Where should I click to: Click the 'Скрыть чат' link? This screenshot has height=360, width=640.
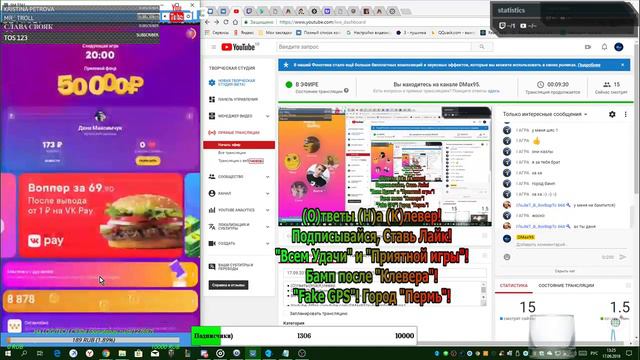564,271
